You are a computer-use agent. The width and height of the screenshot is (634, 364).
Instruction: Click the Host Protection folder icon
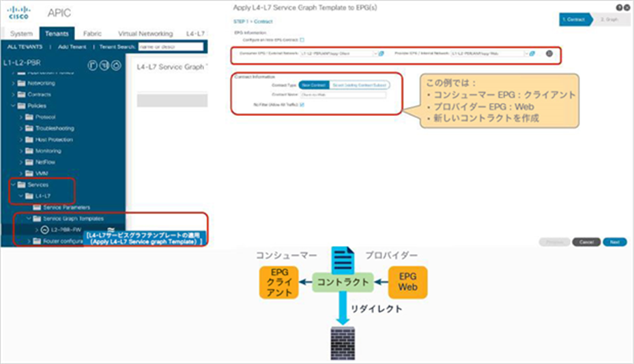tap(29, 140)
